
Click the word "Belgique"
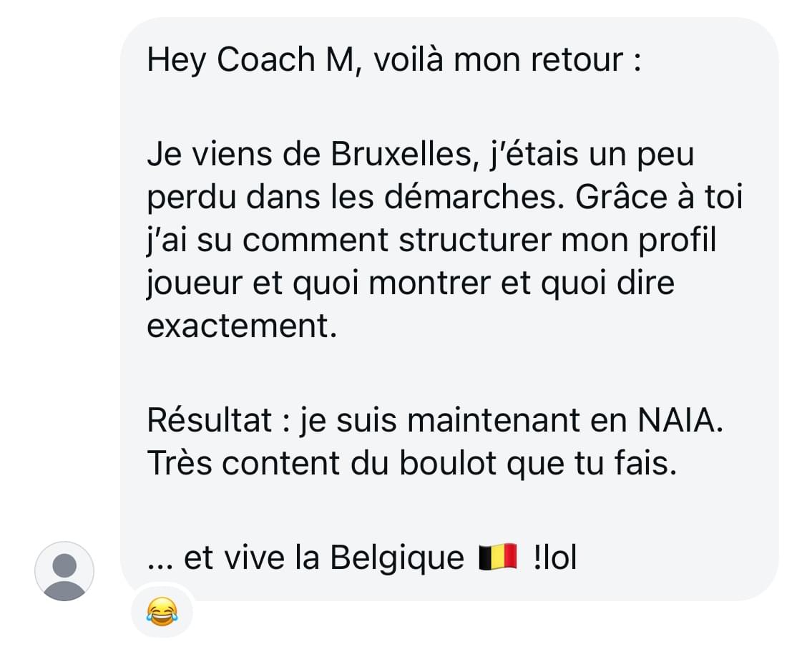click(397, 558)
